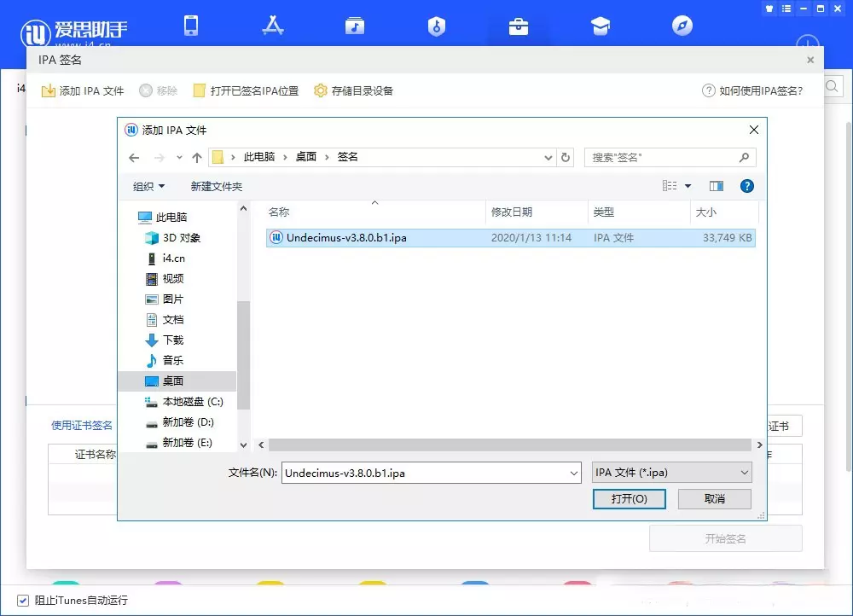Click the graduation cap tutorials icon
Viewport: 853px width, 616px height.
coord(601,26)
